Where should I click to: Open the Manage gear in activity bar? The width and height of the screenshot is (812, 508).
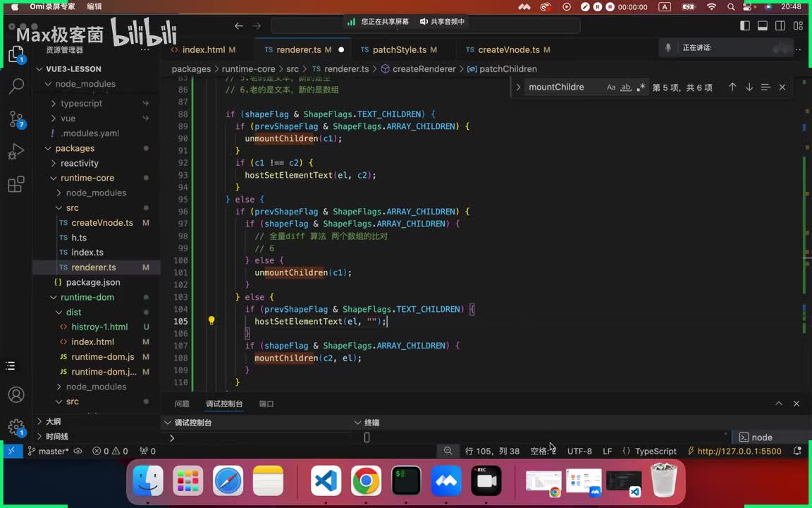click(16, 427)
